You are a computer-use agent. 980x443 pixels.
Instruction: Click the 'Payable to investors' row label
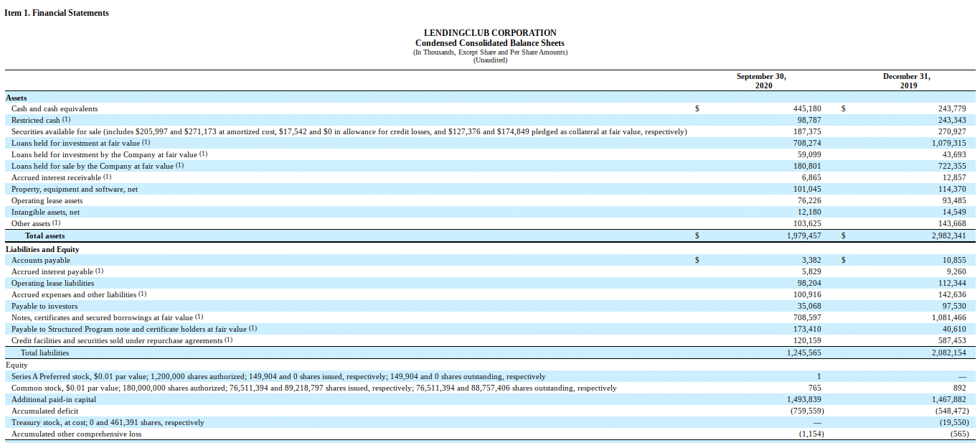click(x=44, y=307)
